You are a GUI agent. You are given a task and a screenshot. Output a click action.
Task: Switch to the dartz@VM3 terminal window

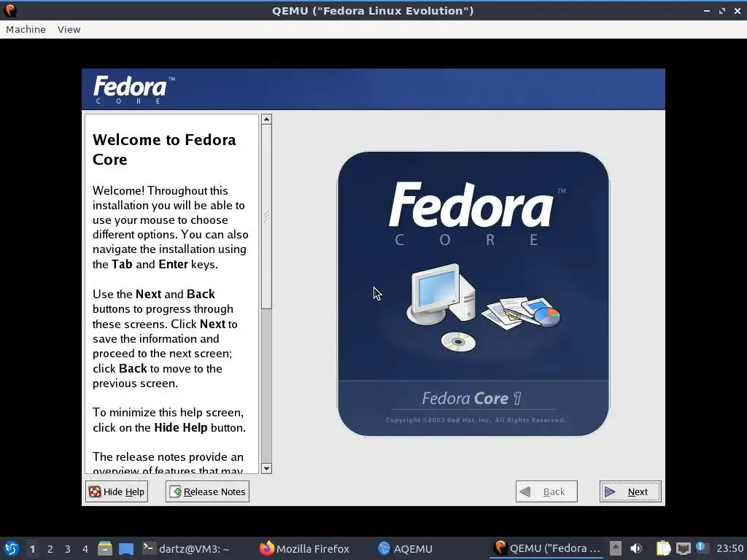click(x=187, y=548)
